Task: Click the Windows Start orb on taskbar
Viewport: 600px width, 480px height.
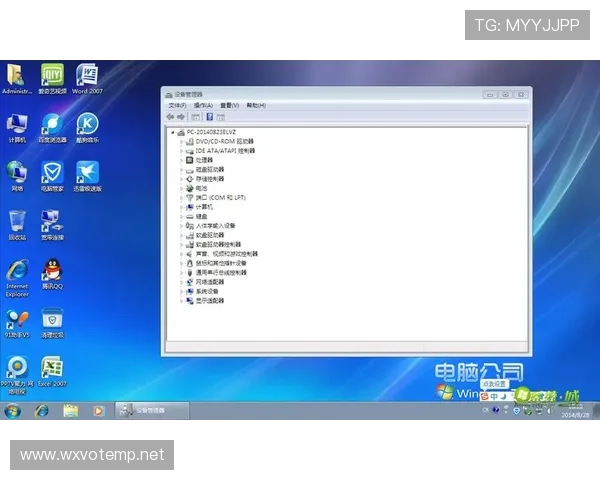Action: coord(13,410)
